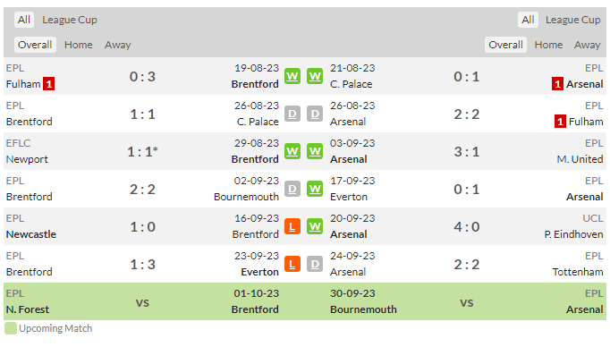Image resolution: width=610 pixels, height=364 pixels.
Task: Open the Arsenal 3:1 M. United score
Action: pyautogui.click(x=467, y=152)
